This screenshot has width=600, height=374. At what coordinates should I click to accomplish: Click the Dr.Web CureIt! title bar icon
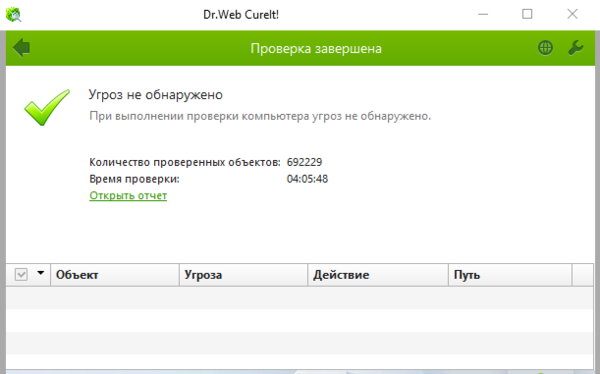click(x=13, y=15)
